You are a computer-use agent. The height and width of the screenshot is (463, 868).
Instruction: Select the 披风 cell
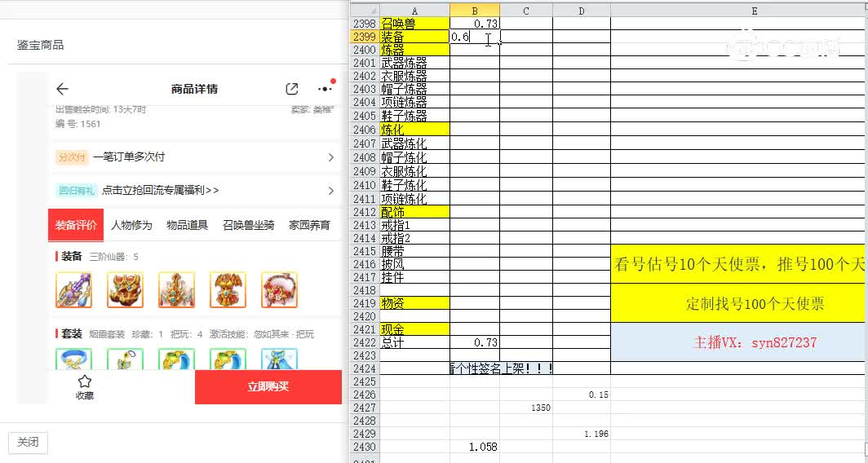click(414, 264)
